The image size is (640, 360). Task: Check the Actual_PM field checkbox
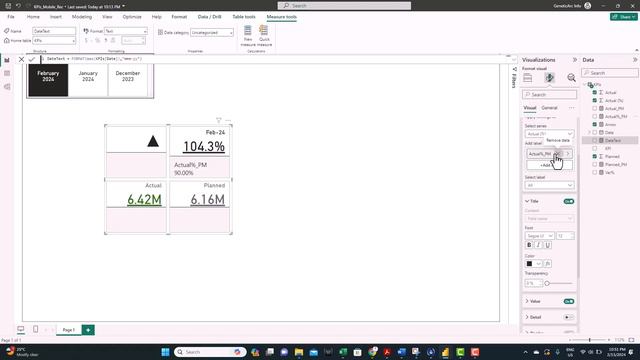click(x=594, y=108)
